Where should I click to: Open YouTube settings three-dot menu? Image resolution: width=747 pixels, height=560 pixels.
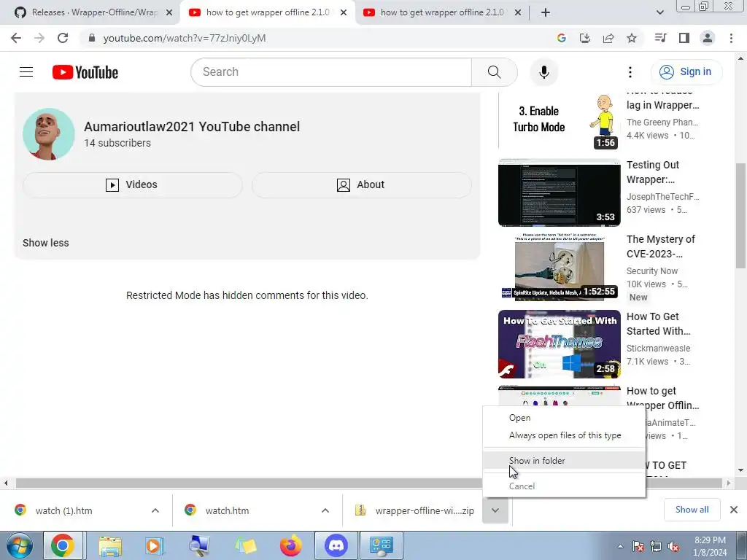tap(630, 72)
